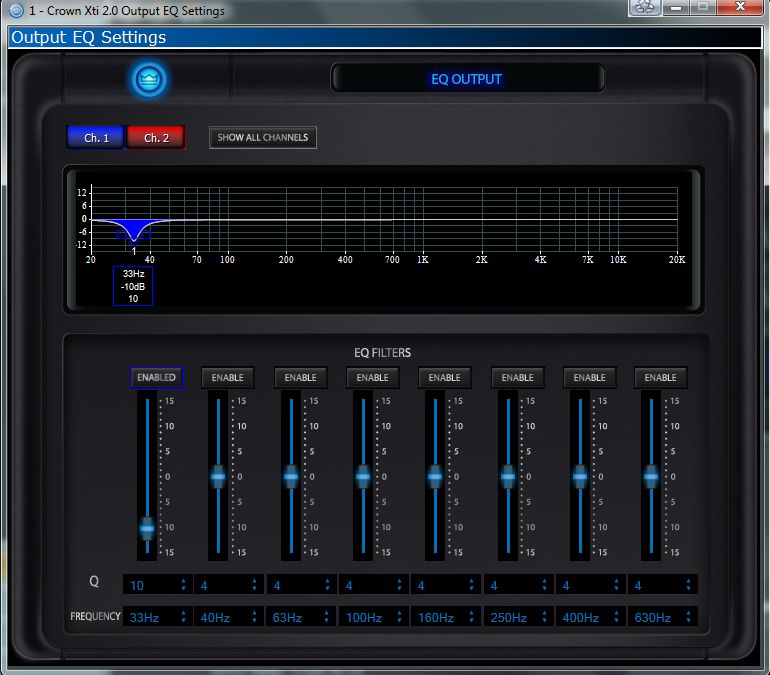The width and height of the screenshot is (770, 675).
Task: Click the glowing blue Crown logo icon
Action: pos(149,80)
